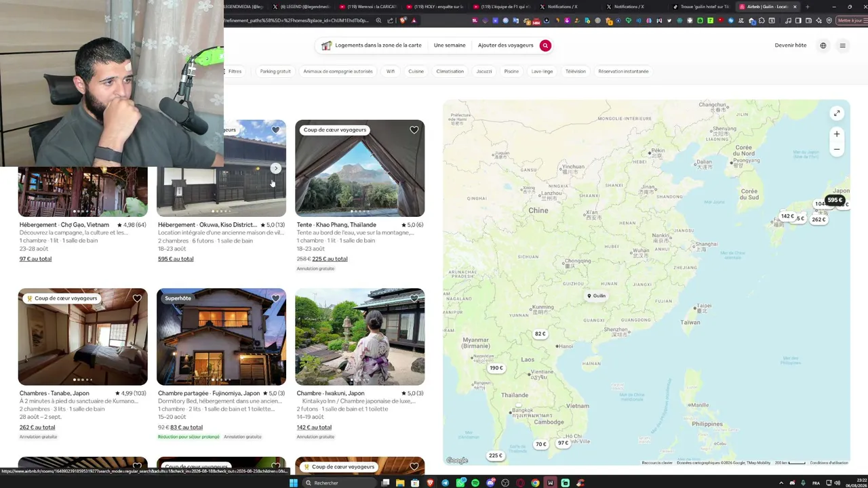The image size is (868, 488).
Task: Click the 70 € map price marker
Action: click(540, 445)
